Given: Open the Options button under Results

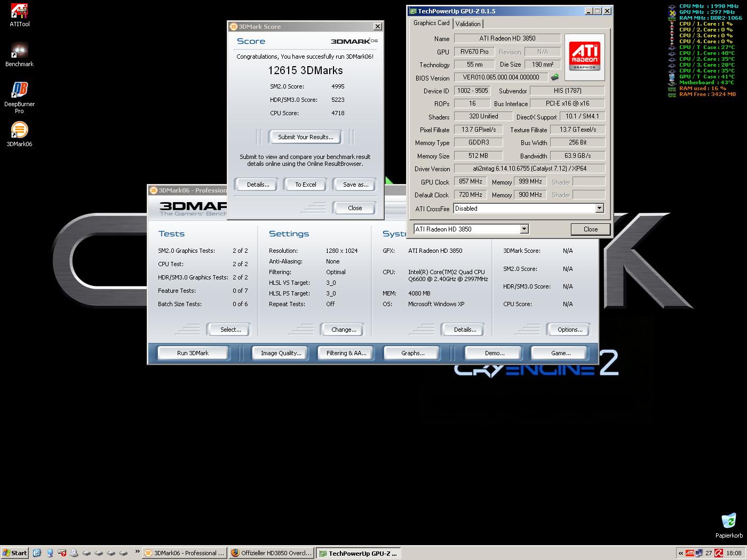Looking at the screenshot, I should (570, 330).
